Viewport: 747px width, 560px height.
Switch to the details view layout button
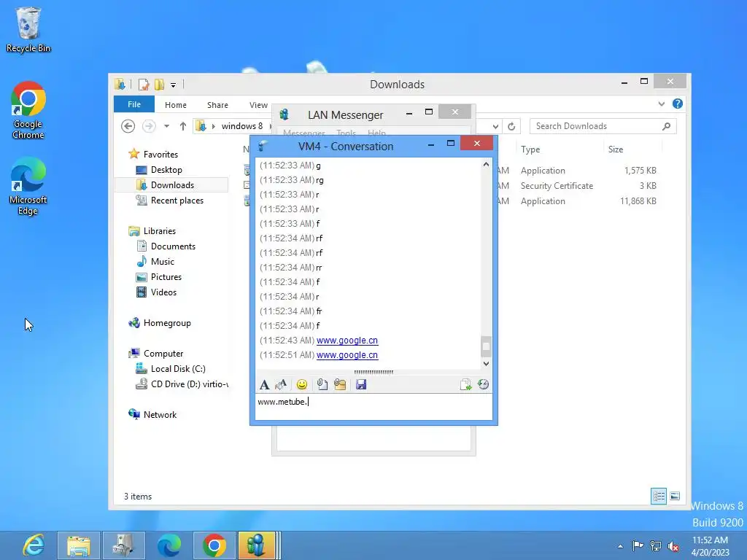(x=659, y=496)
